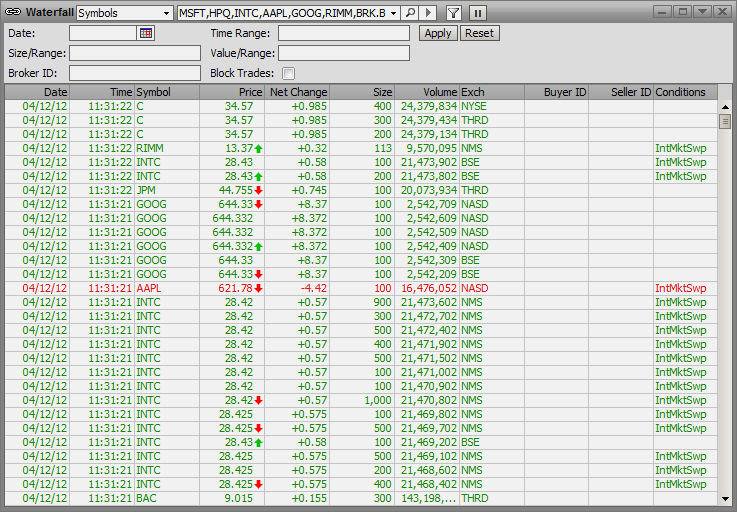The height and width of the screenshot is (512, 737).
Task: Sort by the Symbol column header
Action: click(167, 92)
